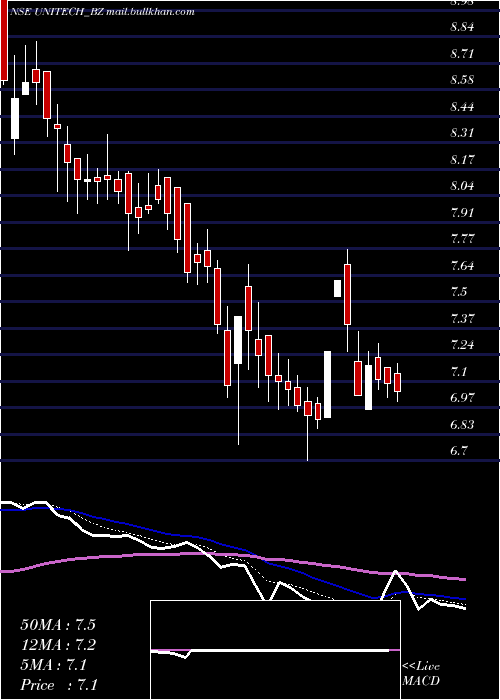Click the tall white candle near 7.1

point(328,384)
